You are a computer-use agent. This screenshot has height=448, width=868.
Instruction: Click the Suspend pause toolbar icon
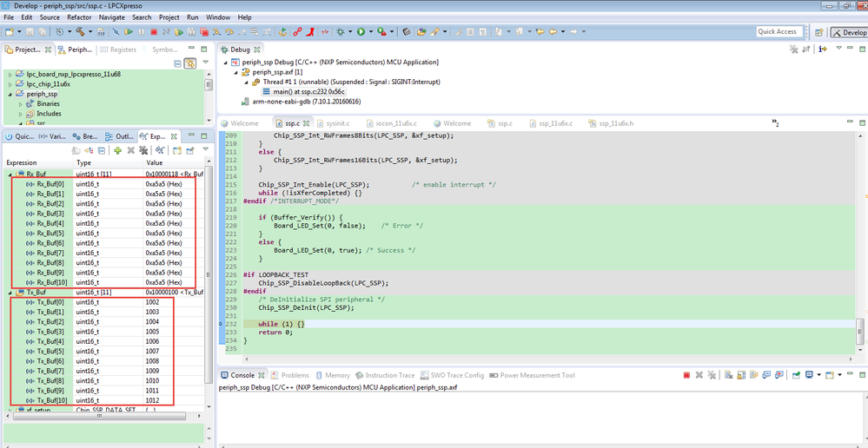141,32
